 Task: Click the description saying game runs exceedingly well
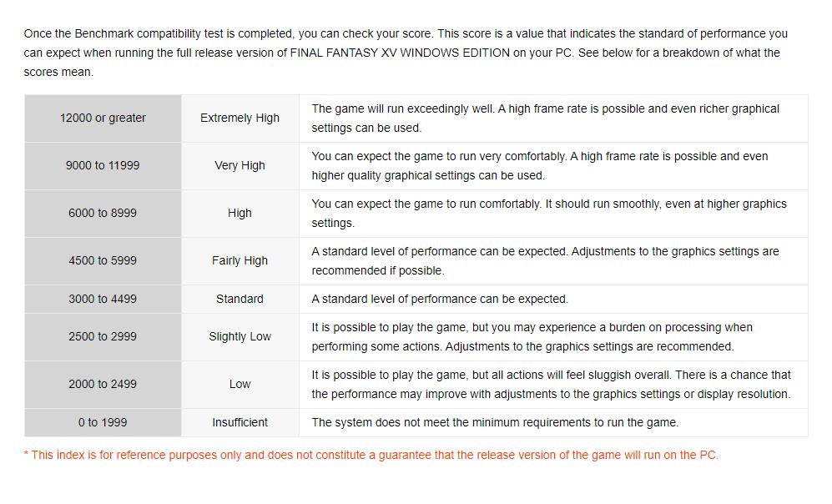coord(545,118)
